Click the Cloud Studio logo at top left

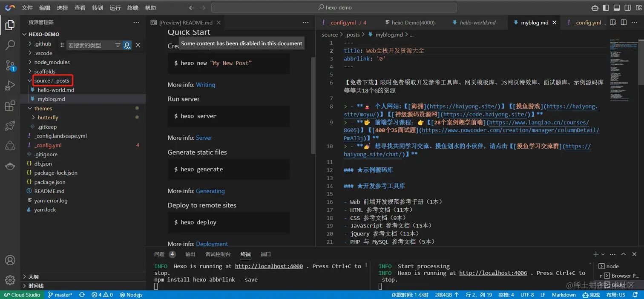10,8
